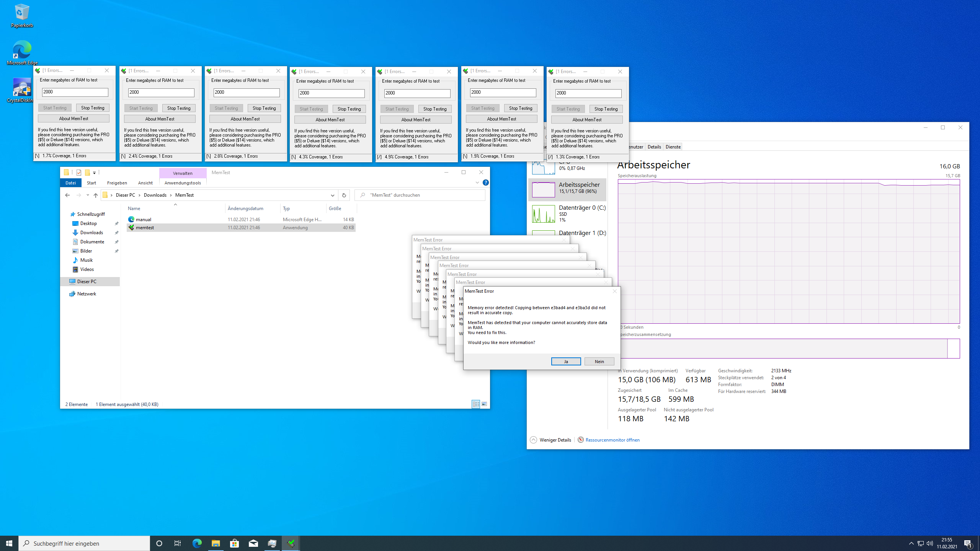Open the Ressourcenmonitor öffnen link

tap(612, 440)
